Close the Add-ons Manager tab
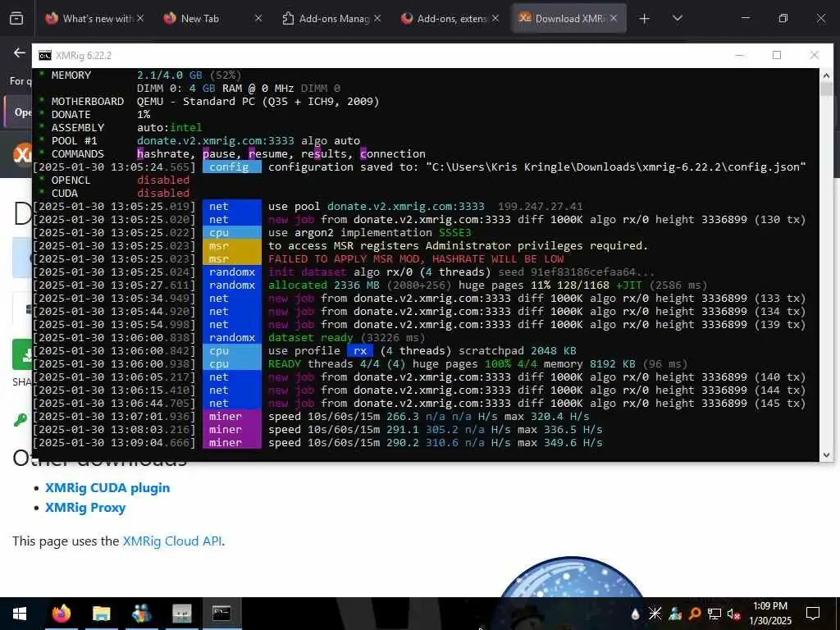 pyautogui.click(x=377, y=19)
